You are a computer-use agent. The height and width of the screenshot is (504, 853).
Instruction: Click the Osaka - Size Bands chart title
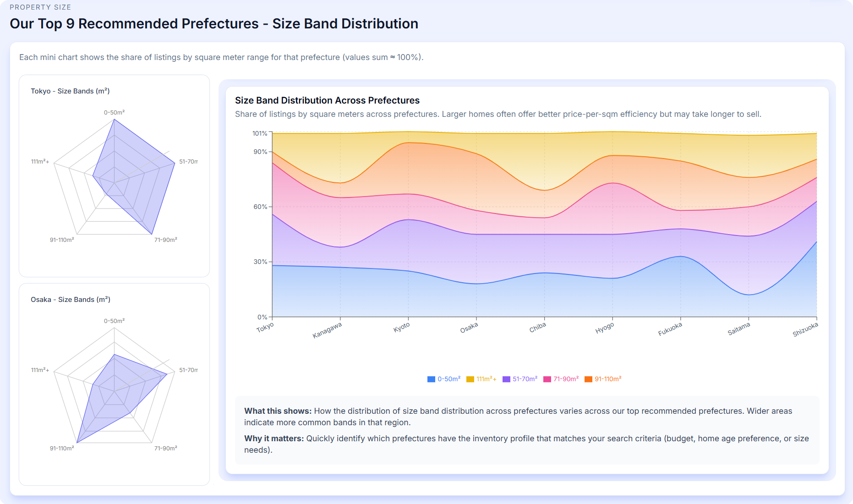(x=71, y=300)
